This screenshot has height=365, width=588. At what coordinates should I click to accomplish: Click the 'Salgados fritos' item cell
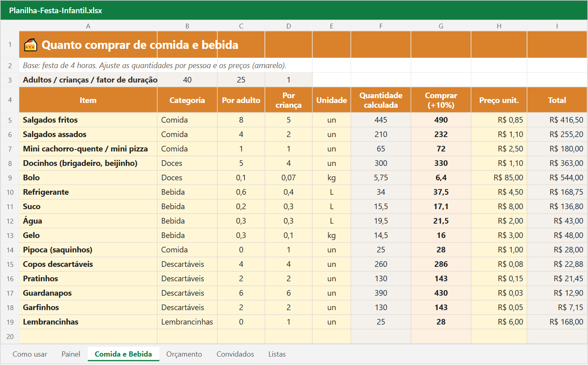tap(88, 120)
